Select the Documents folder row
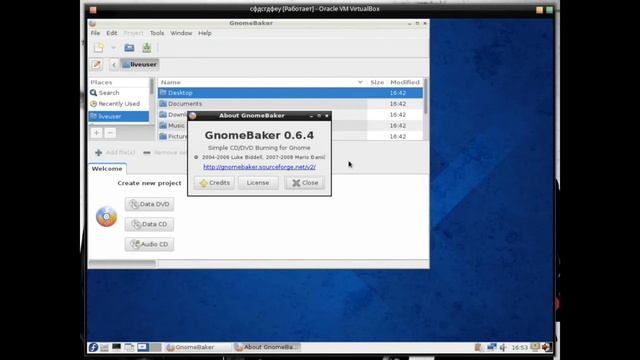The height and width of the screenshot is (360, 640). [290, 104]
